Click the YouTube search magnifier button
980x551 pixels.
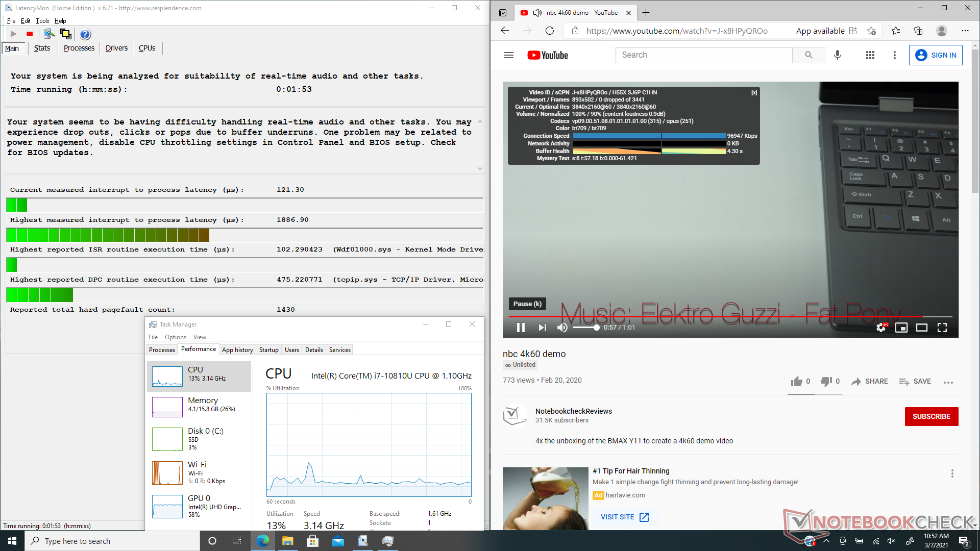[808, 55]
